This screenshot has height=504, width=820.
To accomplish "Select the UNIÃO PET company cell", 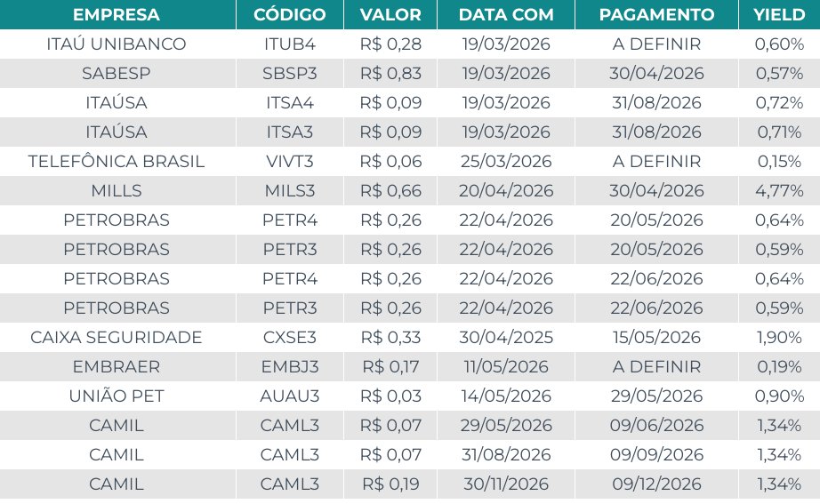I will click(x=117, y=396).
